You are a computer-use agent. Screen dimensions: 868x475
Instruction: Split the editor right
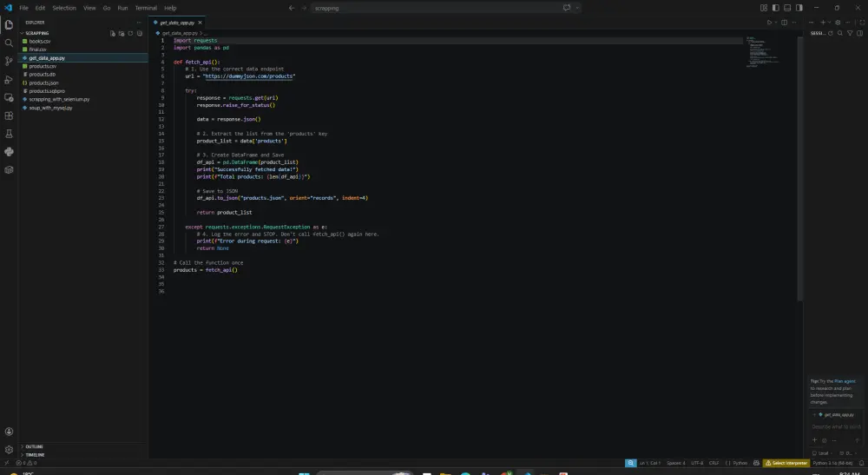tap(785, 23)
